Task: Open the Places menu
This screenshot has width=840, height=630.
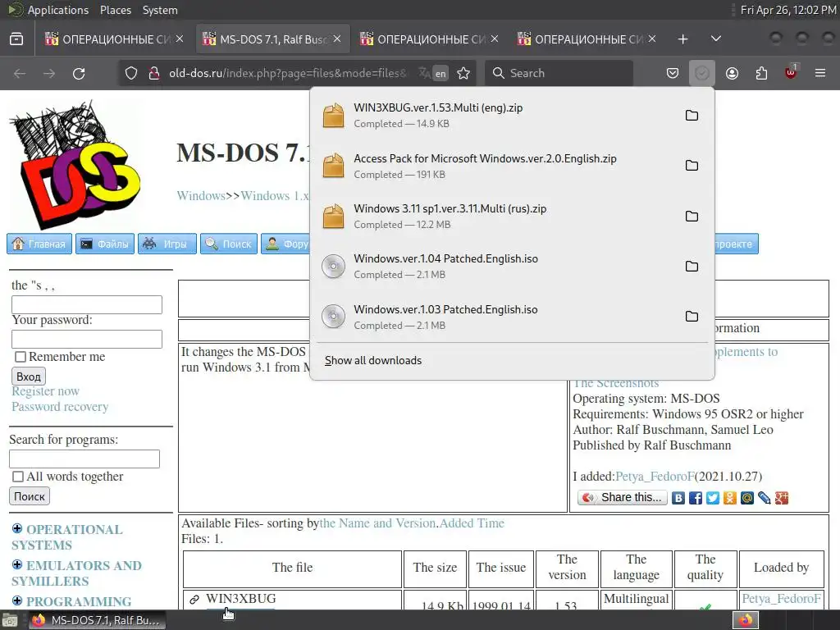Action: click(115, 10)
